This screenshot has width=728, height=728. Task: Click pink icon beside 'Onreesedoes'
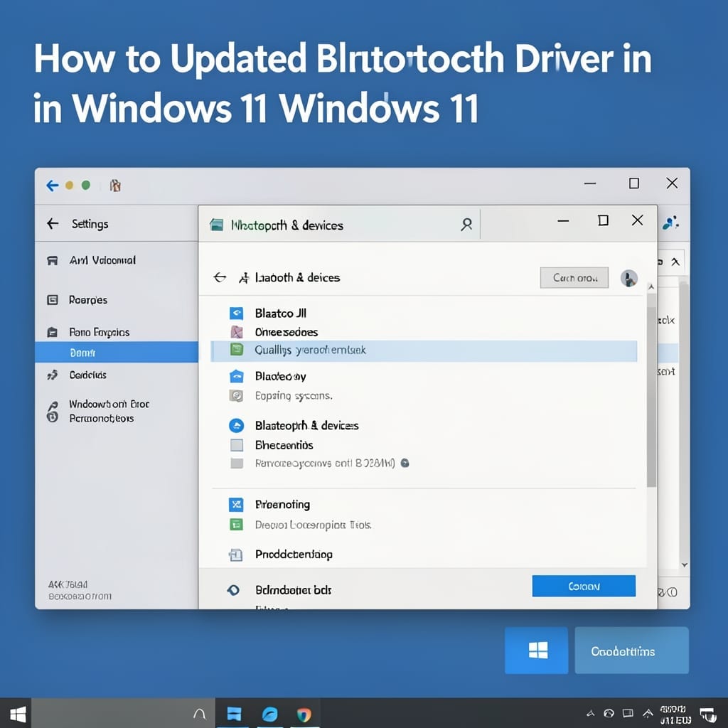pyautogui.click(x=237, y=332)
